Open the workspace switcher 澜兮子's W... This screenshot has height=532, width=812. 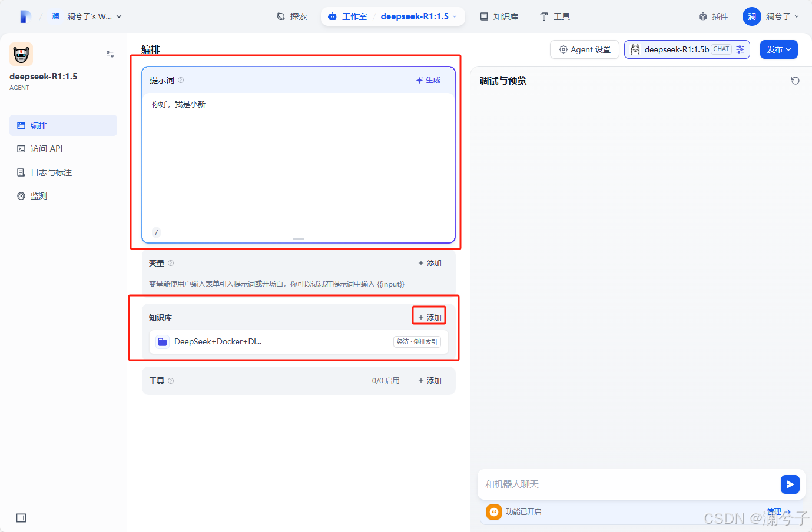87,16
